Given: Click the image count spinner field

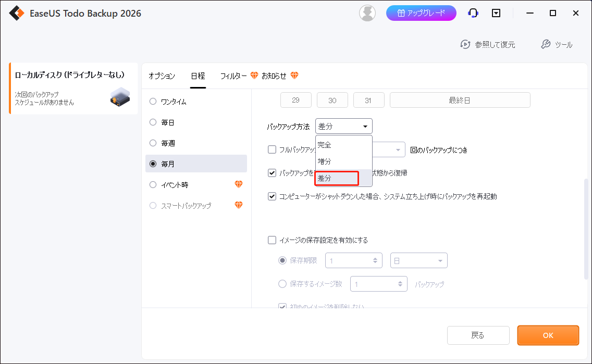Looking at the screenshot, I should pyautogui.click(x=379, y=284).
